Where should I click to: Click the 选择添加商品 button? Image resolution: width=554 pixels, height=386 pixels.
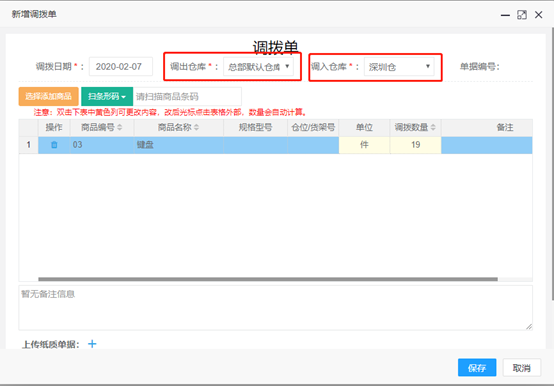tap(48, 96)
